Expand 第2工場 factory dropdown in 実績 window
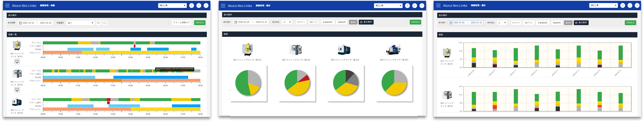Screen dimensions: 644x122 click(x=172, y=5)
